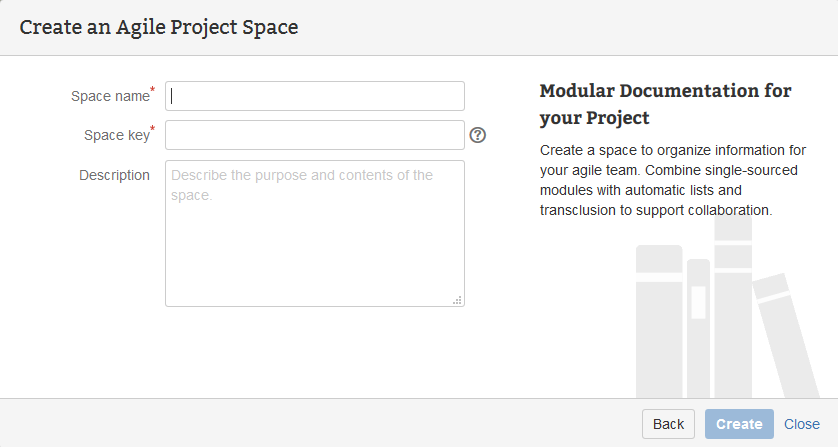Click the "Description" field label
The width and height of the screenshot is (838, 447).
pyautogui.click(x=114, y=175)
